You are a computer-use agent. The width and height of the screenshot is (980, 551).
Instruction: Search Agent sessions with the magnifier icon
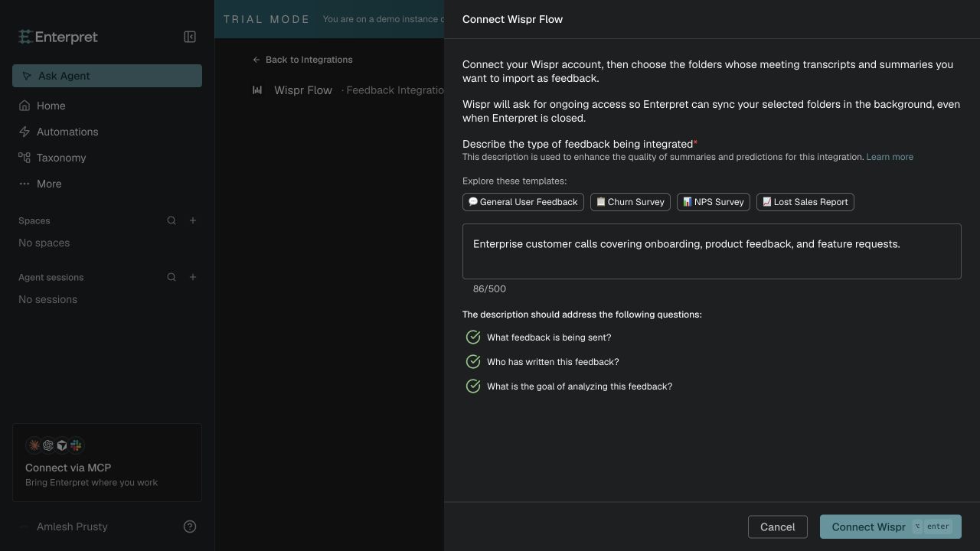coord(171,277)
